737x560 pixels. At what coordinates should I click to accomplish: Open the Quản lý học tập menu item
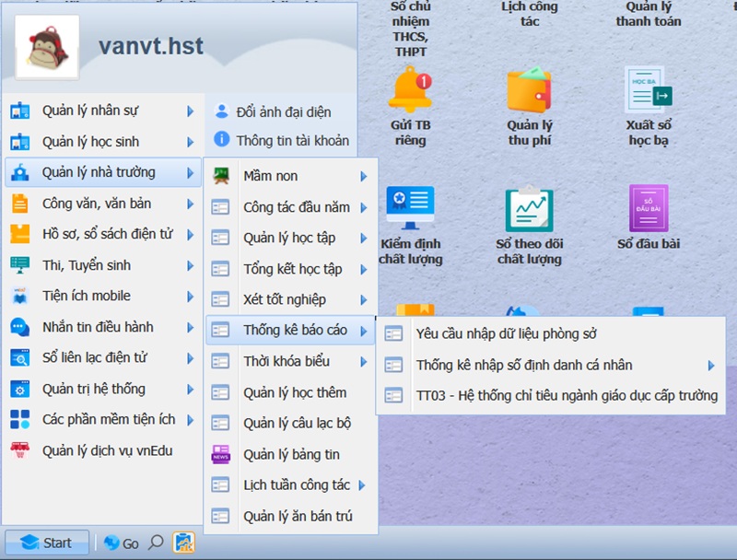click(x=290, y=238)
